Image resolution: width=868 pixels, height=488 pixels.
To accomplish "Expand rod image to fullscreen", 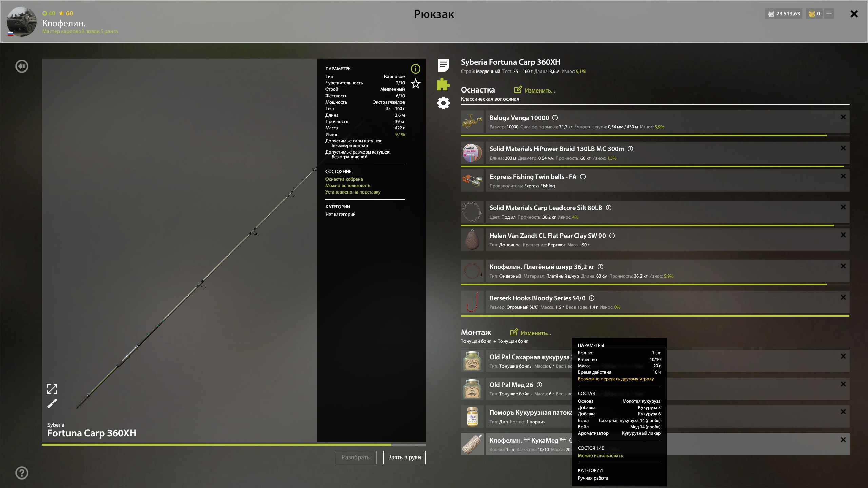I will point(52,389).
